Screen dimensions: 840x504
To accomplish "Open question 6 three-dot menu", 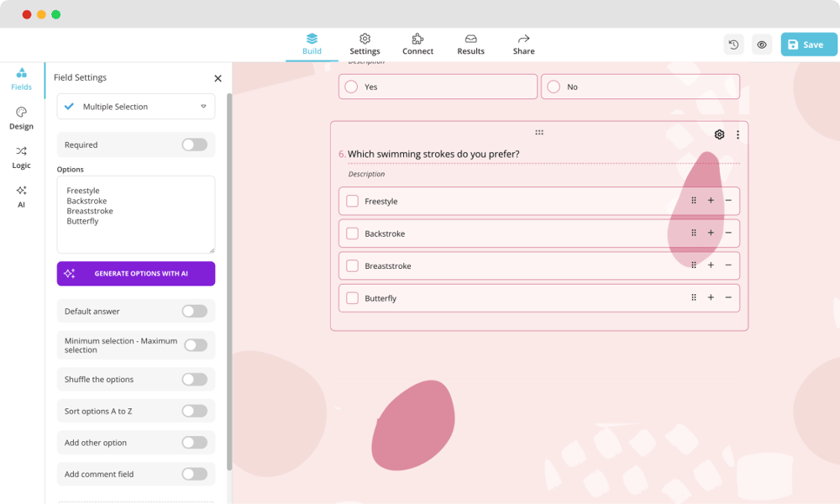I will point(738,134).
